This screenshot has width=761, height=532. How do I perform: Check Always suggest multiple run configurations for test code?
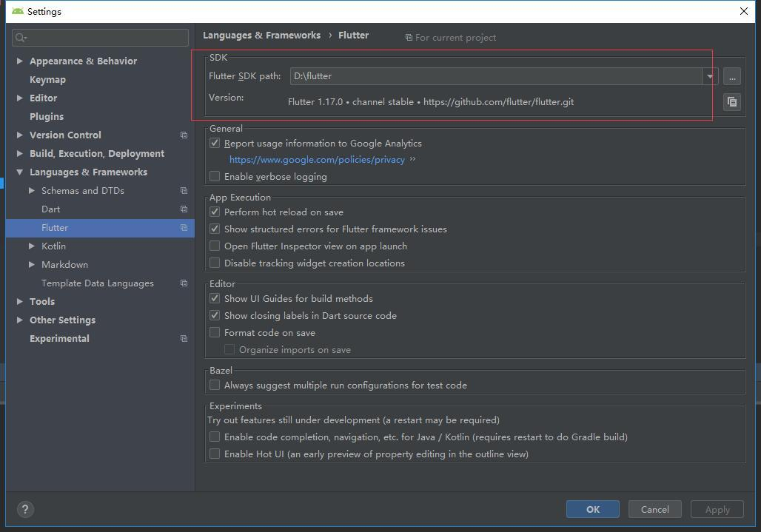215,385
